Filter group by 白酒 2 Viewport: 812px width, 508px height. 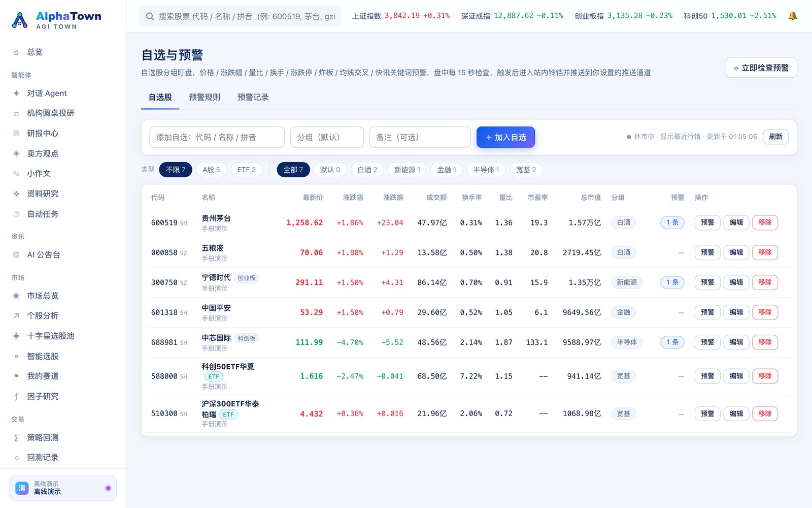tap(367, 170)
